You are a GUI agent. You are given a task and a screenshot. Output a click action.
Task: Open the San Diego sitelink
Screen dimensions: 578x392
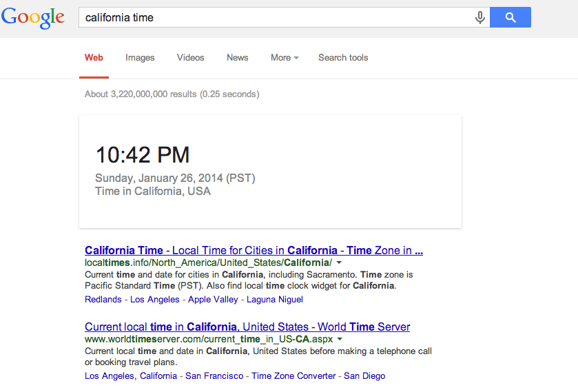pos(364,375)
